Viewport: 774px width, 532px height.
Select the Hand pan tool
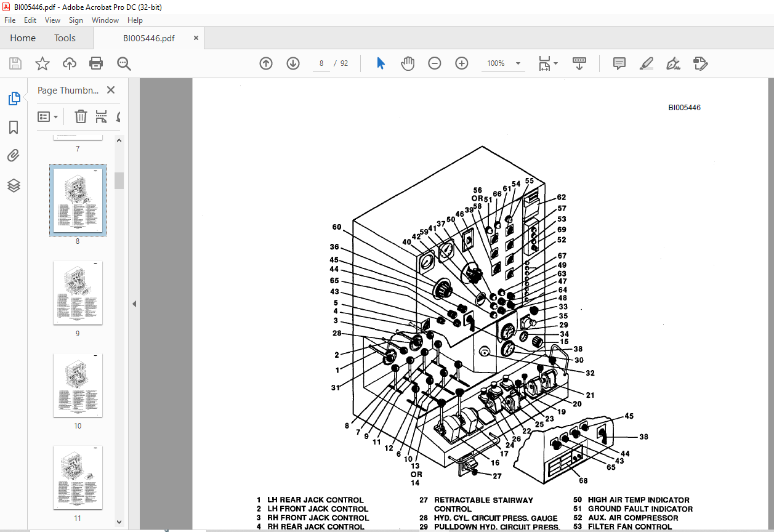(408, 63)
